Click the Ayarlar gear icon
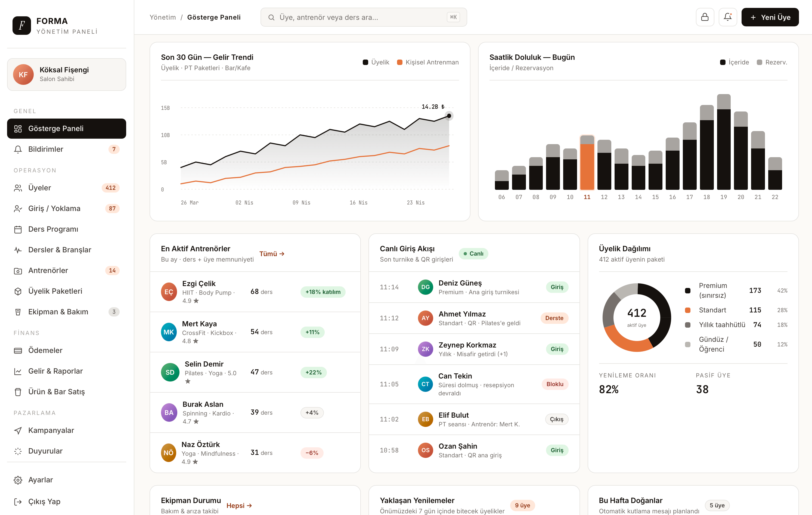This screenshot has height=515, width=812. [x=18, y=480]
